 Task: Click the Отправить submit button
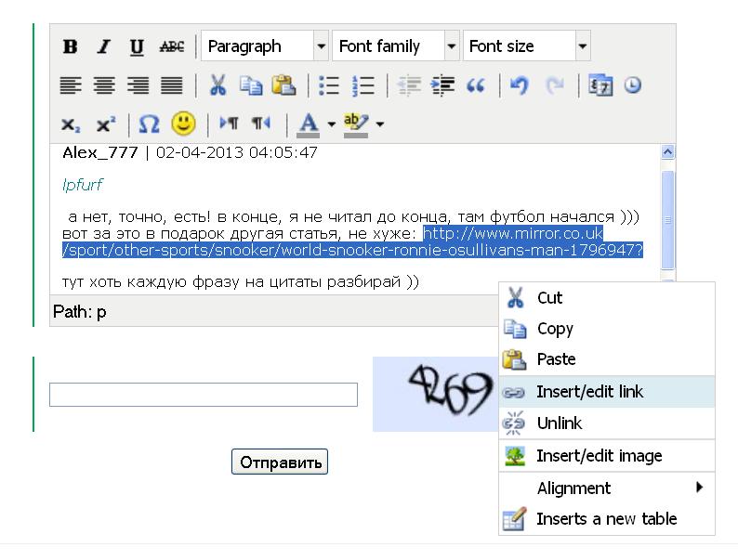pos(280,462)
